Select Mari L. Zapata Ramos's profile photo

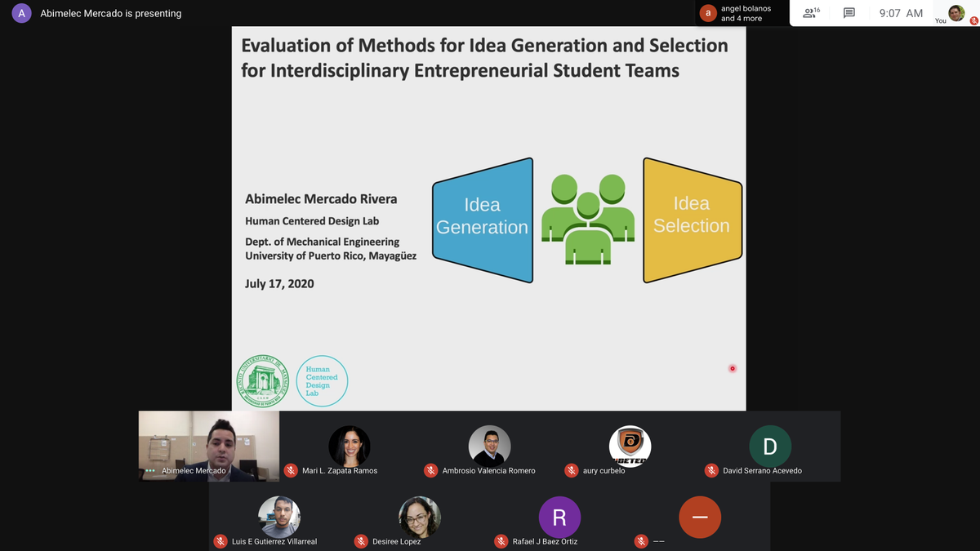350,446
